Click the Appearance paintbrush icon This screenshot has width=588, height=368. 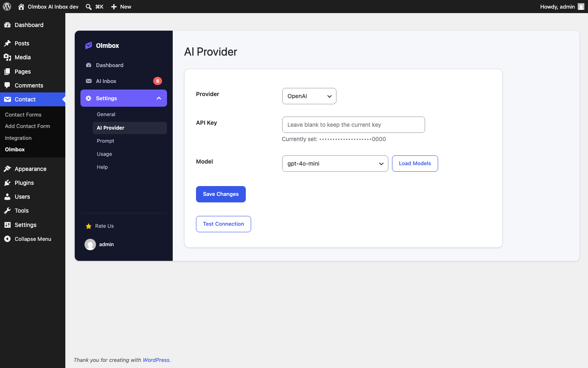[x=7, y=169]
